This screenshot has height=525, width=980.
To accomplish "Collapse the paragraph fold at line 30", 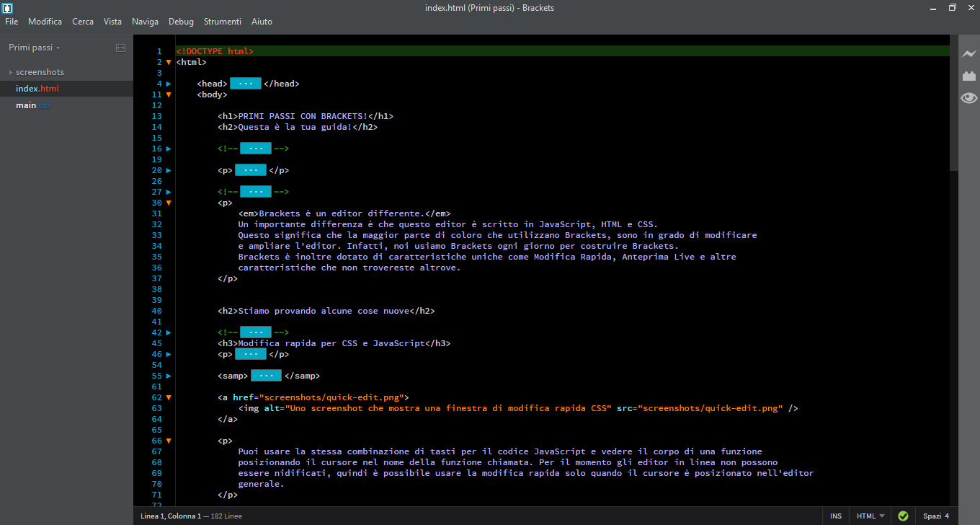I will point(169,203).
